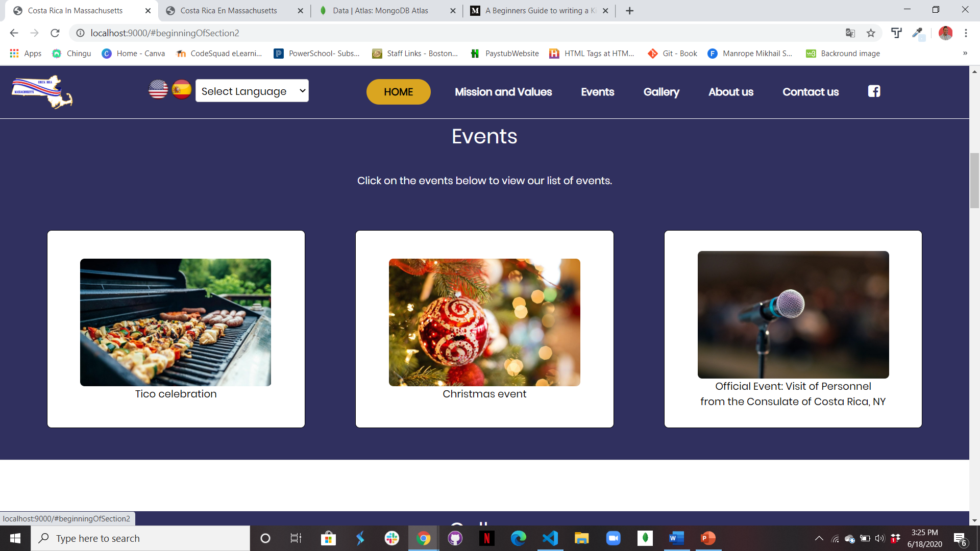Switch to Data | Atlas: MongoDB Atlas tab
The height and width of the screenshot is (551, 980).
(381, 11)
